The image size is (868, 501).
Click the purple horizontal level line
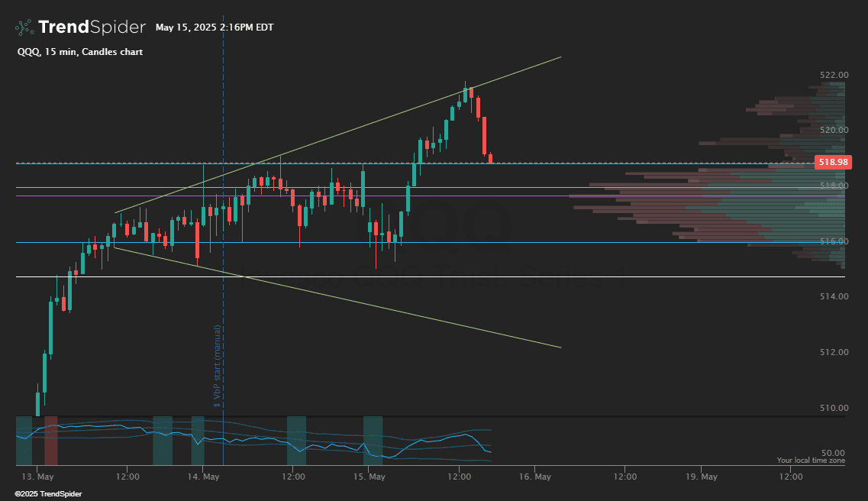coord(431,196)
